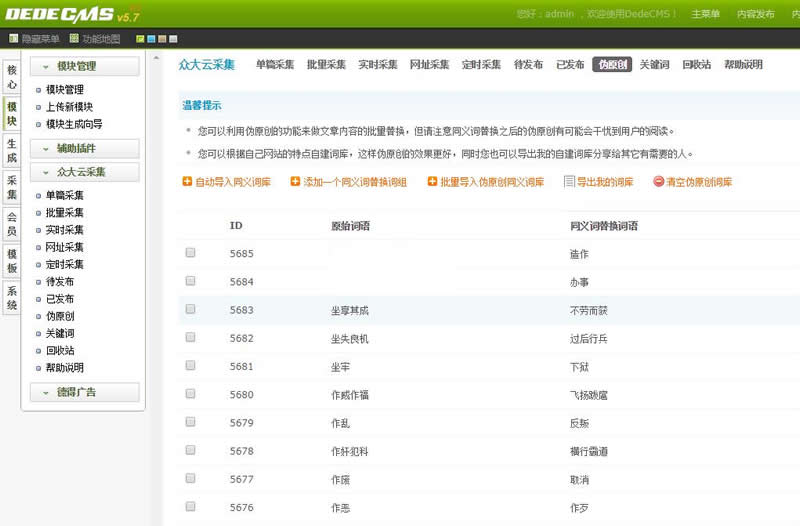800x526 pixels.
Task: Tick the checkbox for row ID 5679
Action: [x=190, y=422]
